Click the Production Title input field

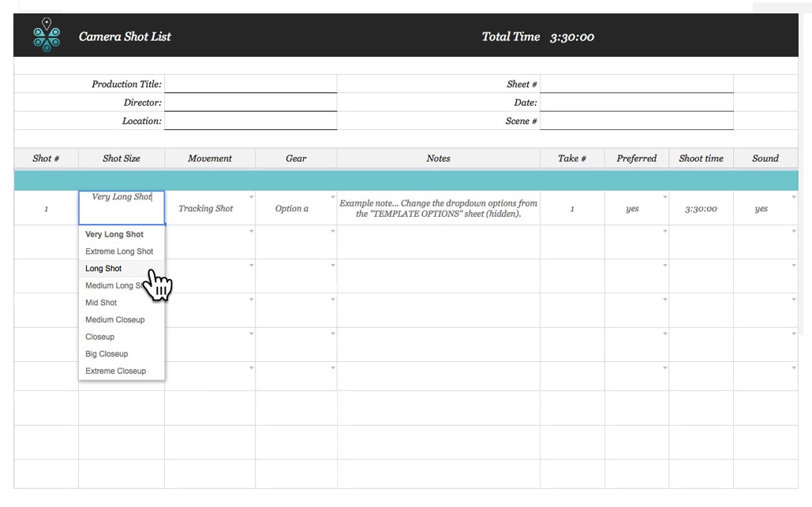pos(250,84)
